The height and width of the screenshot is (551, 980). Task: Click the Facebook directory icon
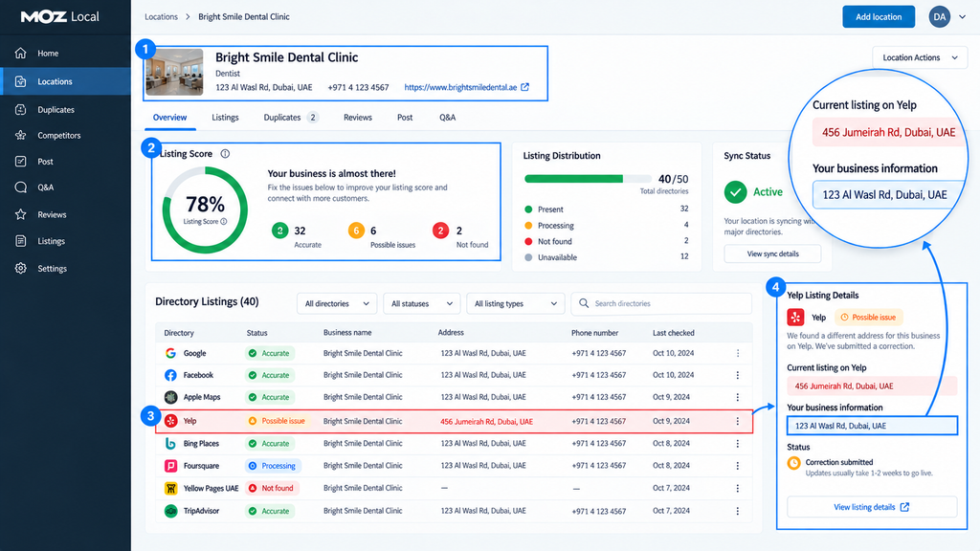170,375
